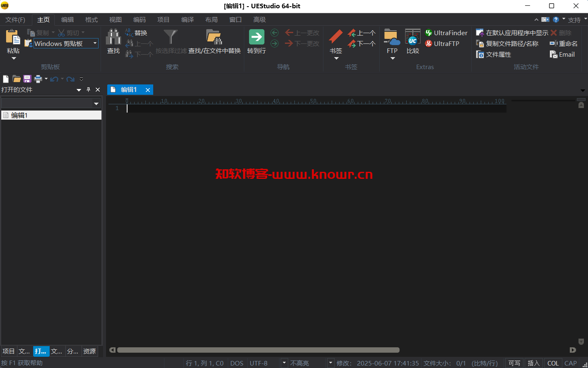
Task: Click 复制文件路径/名称 (Copy file path/name)
Action: [507, 43]
